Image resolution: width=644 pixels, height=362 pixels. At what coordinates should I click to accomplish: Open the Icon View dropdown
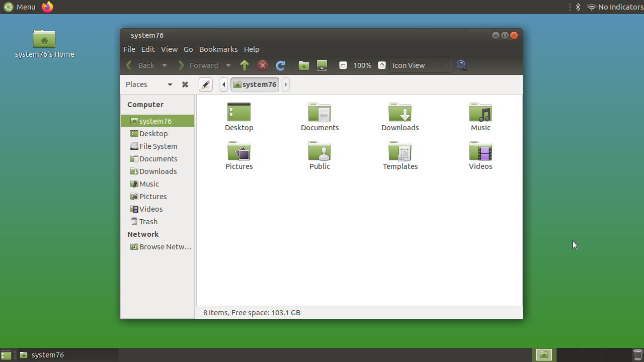coord(421,65)
